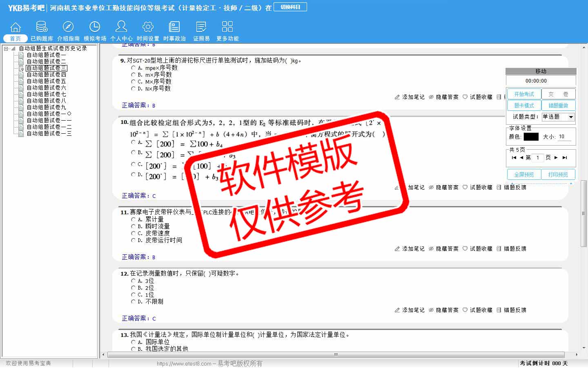Screen dimensions: 588x368
Task: Go to last page arrow icon
Action: 565,158
